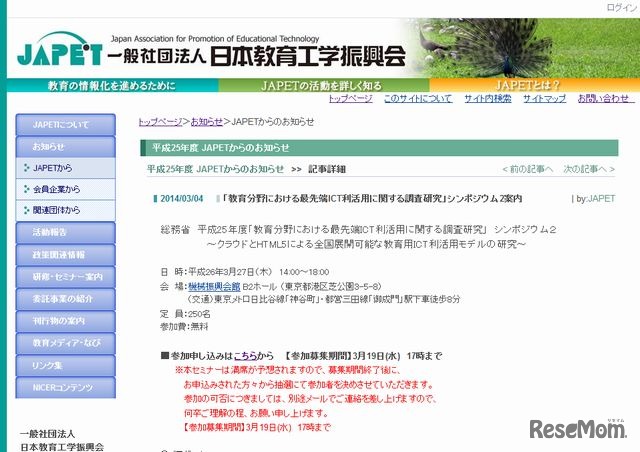The image size is (640, 452).
Task: Open the サイト内検索 link
Action: click(488, 98)
